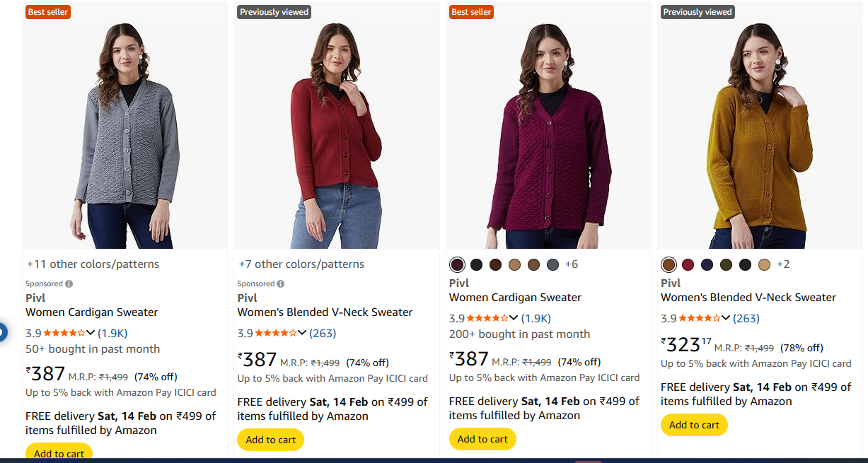Select the slate grey swatch on the maroon cardigan
The width and height of the screenshot is (868, 463).
coord(552,264)
